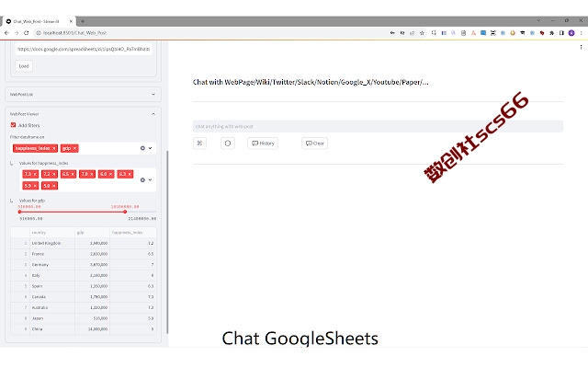The height and width of the screenshot is (368, 588).
Task: Click the command-symbol icon button under chat box
Action: 200,144
